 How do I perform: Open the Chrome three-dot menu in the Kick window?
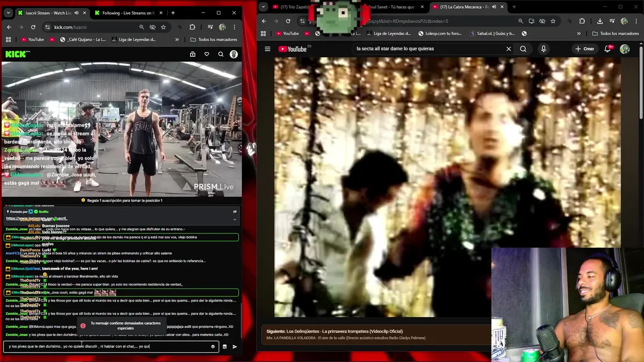(234, 27)
